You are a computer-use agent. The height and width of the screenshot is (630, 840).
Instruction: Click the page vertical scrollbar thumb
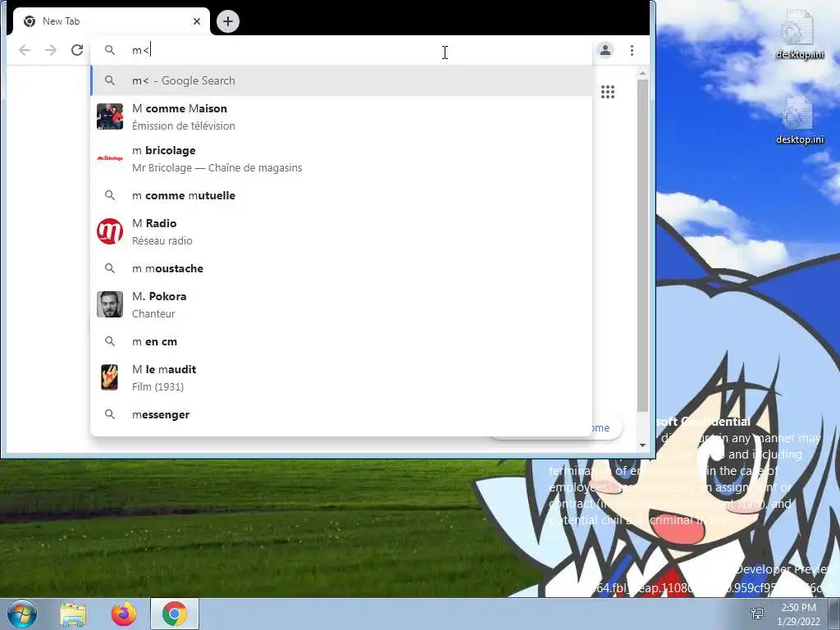click(643, 245)
